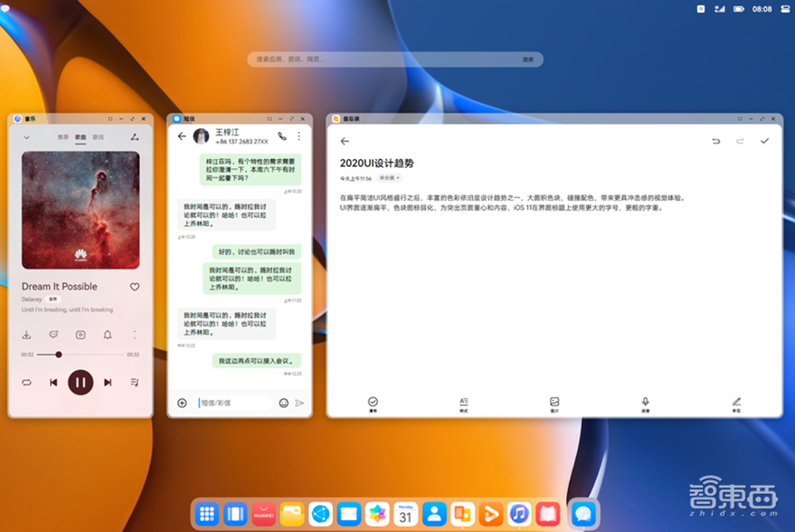Image resolution: width=795 pixels, height=532 pixels.
Task: Favorite the song Dream It Possible
Action: point(135,286)
